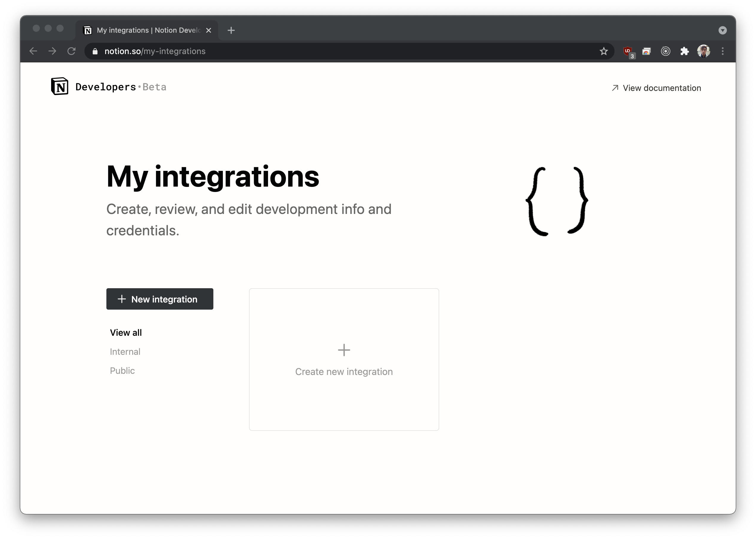
Task: Open Chrome three-dot menu
Action: click(722, 51)
